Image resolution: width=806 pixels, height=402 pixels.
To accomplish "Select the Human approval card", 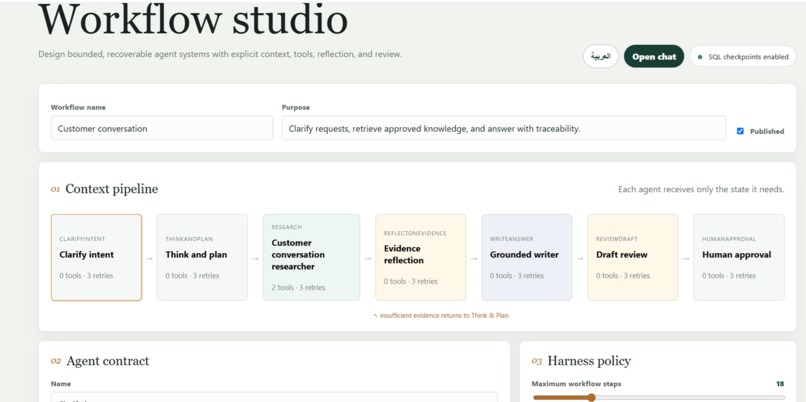I will [739, 258].
